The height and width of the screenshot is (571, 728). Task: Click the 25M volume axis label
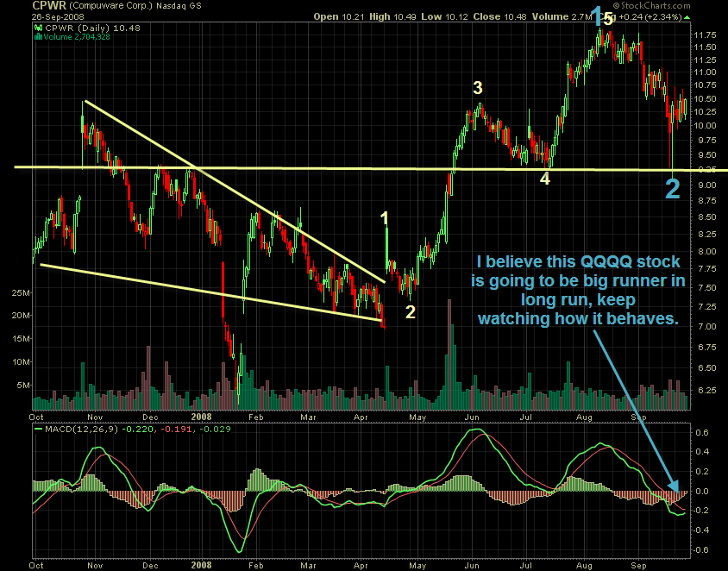(x=22, y=293)
